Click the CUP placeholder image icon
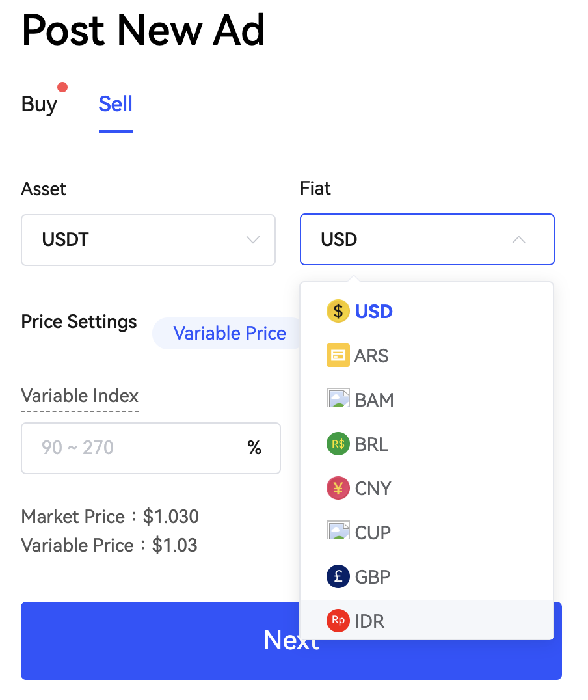Image resolution: width=588 pixels, height=700 pixels. (x=338, y=531)
